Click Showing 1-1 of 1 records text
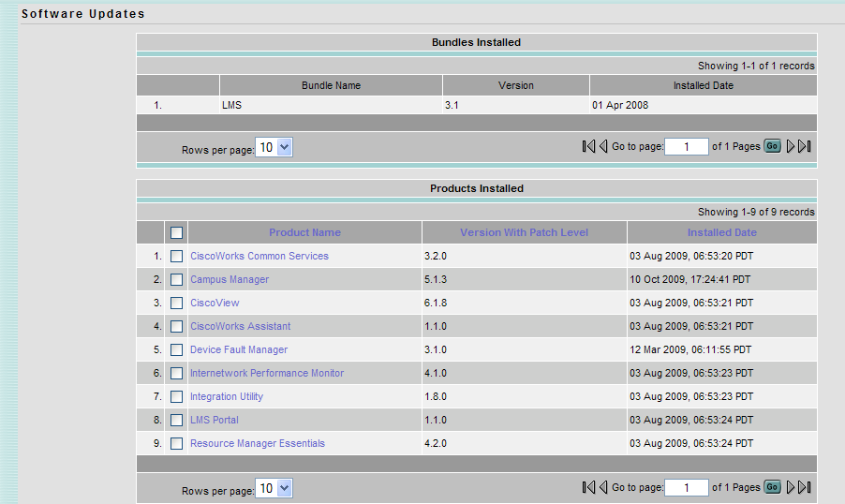The image size is (845, 504). [x=756, y=66]
